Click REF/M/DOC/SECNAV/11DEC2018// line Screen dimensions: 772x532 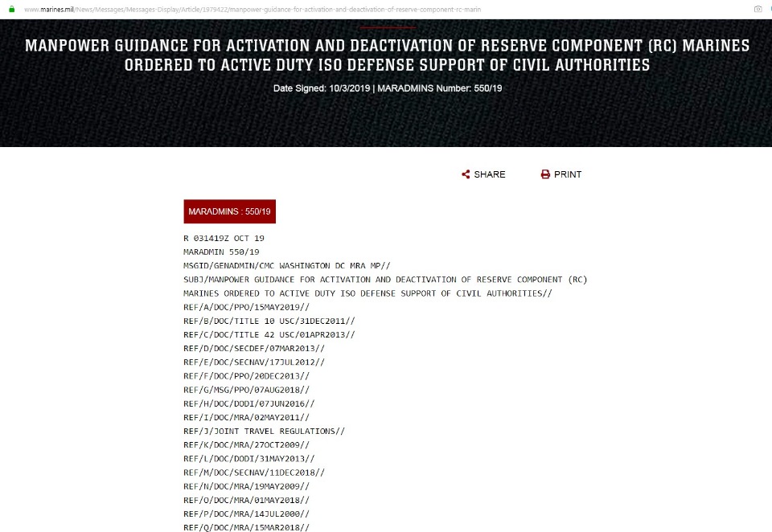coord(254,473)
